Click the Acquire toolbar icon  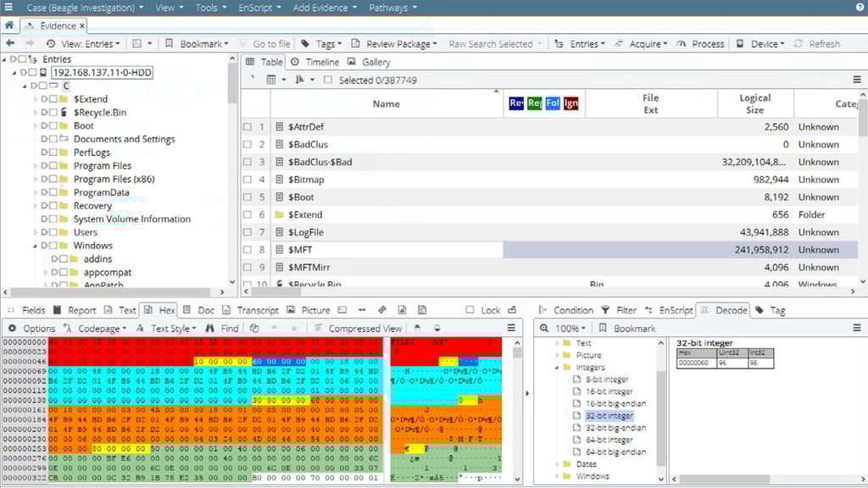620,43
